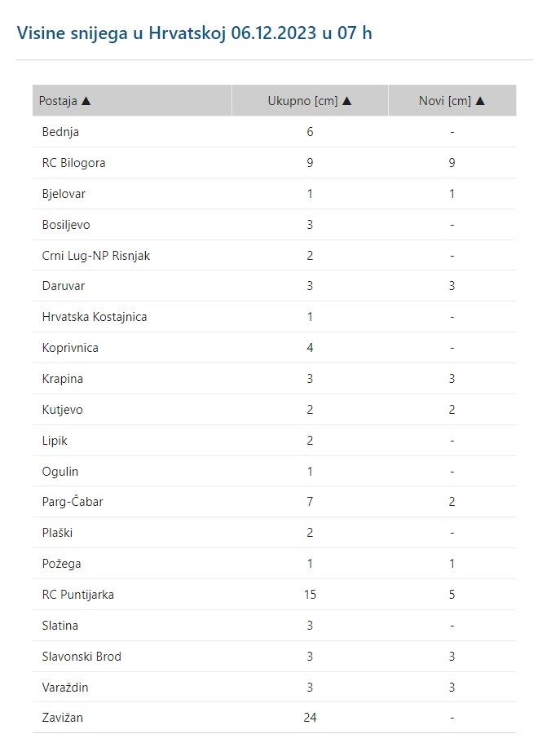
Task: Click the page title Visine snijega u Hrvatskoj
Action: click(195, 33)
